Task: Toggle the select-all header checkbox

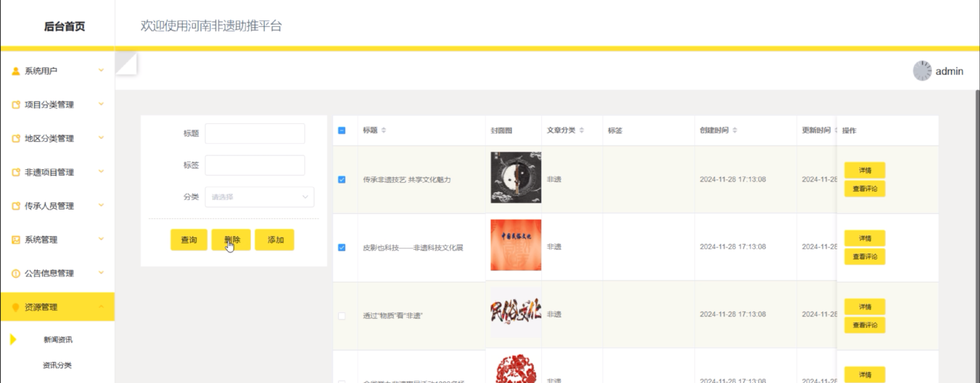Action: pyautogui.click(x=342, y=131)
